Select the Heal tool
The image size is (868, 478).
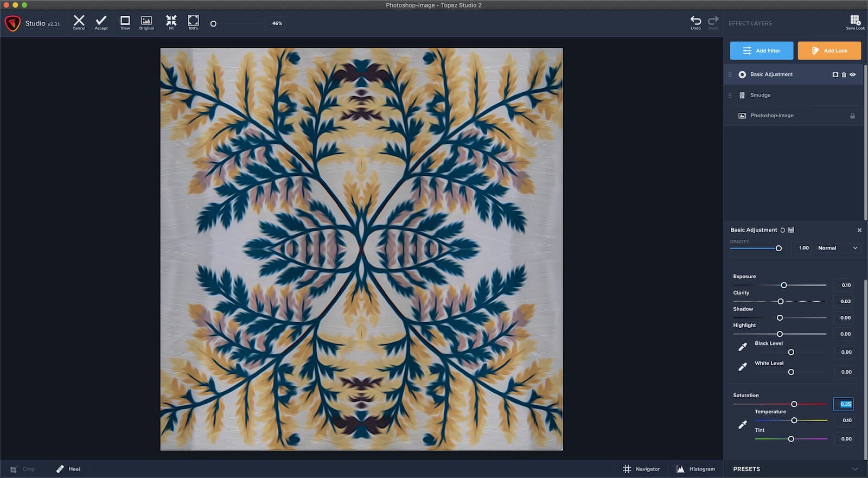(68, 469)
